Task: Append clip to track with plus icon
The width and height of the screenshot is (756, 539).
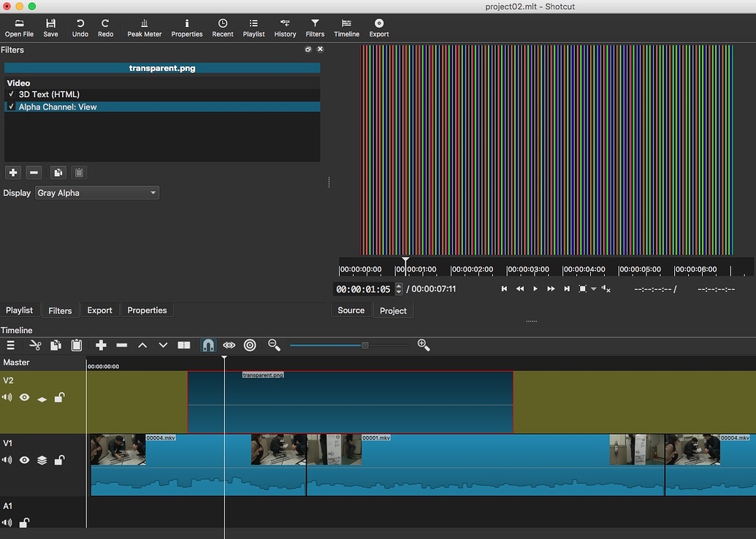Action: 101,345
